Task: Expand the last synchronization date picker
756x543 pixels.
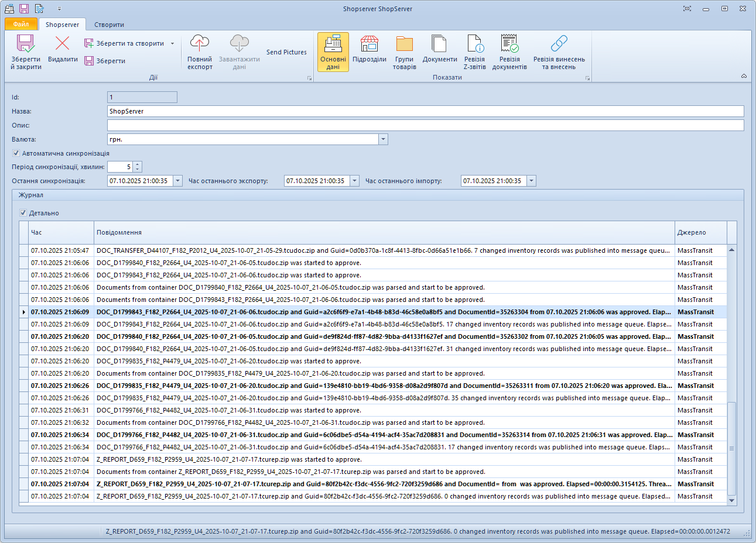Action: point(177,181)
